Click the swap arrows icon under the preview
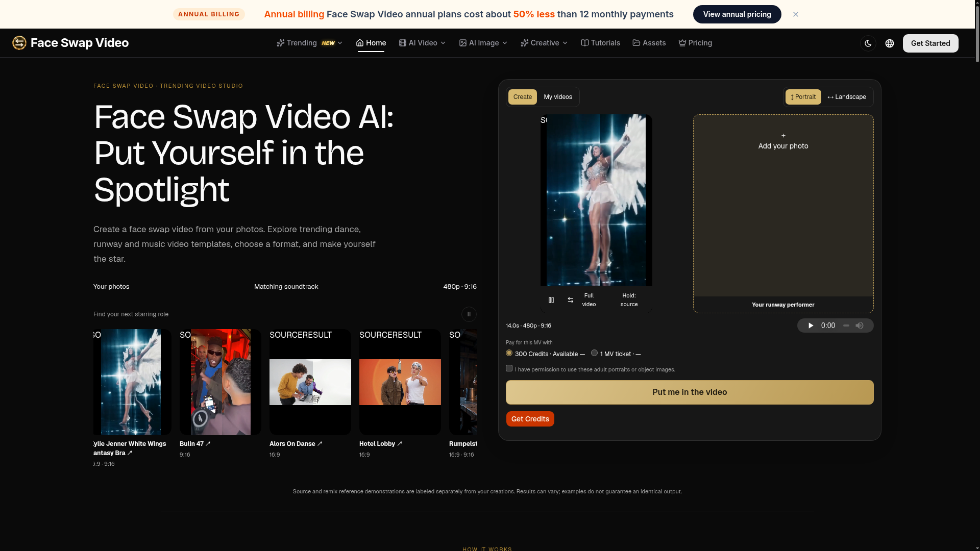Viewport: 980px width, 551px height. [x=571, y=300]
